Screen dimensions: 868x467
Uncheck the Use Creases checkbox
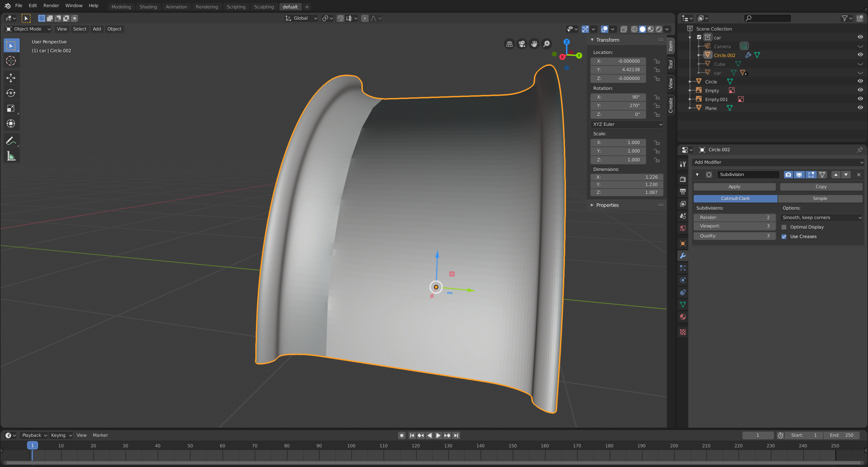(x=784, y=237)
